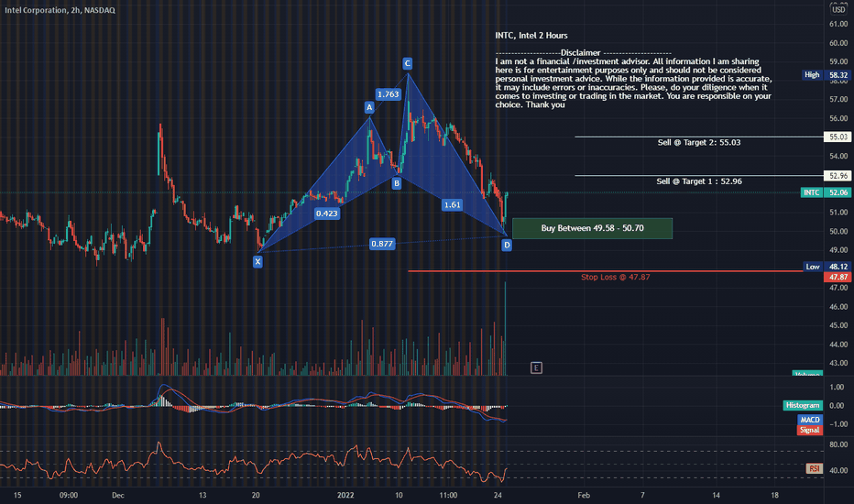Image resolution: width=854 pixels, height=504 pixels.
Task: Click the Low 48.12 price tag
Action: [x=827, y=267]
